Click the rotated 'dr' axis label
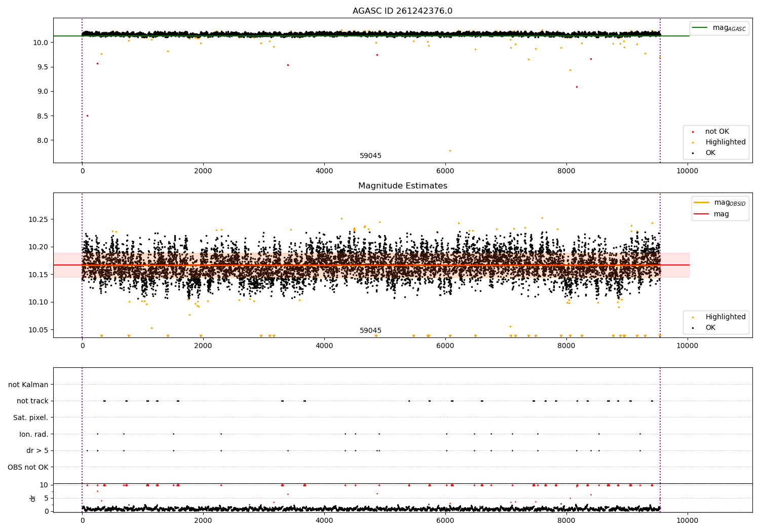This screenshot has width=760, height=532. coord(33,498)
